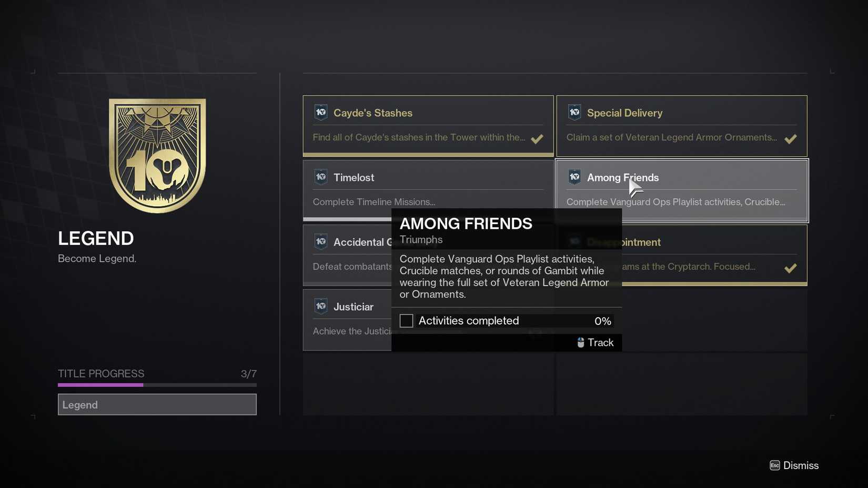
Task: Select the Among Friends triumph card
Action: coord(681,190)
